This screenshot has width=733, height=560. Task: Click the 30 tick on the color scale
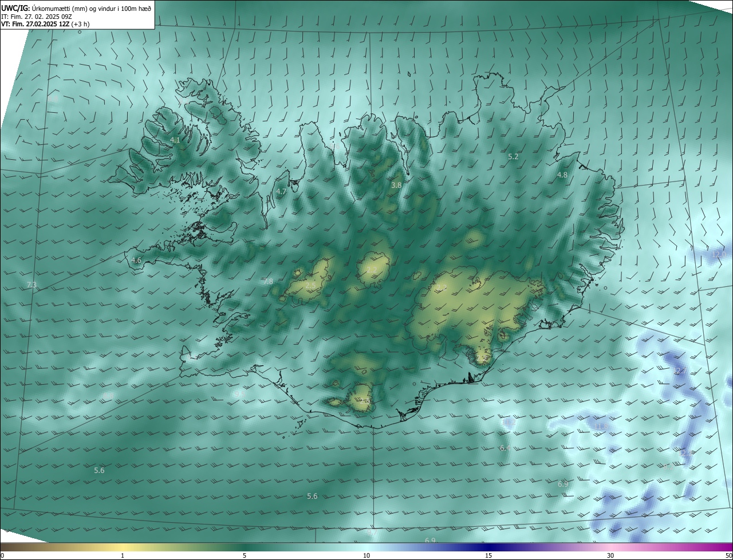[x=610, y=555]
